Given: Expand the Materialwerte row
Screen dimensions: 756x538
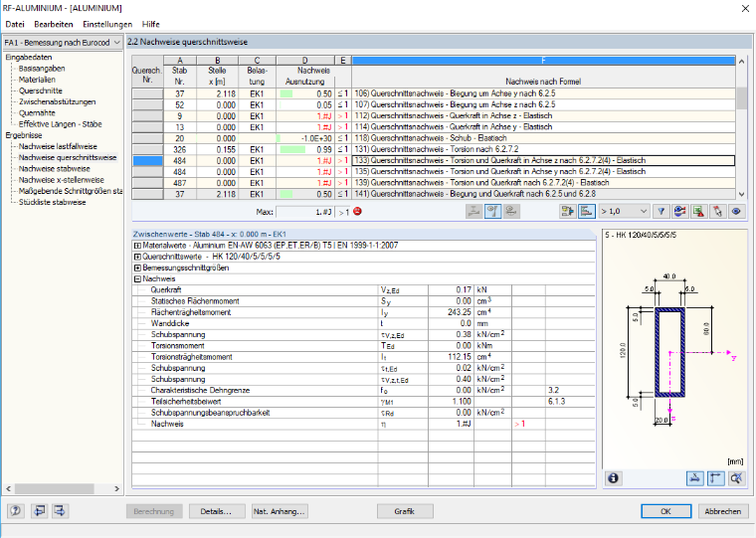Looking at the screenshot, I should pyautogui.click(x=137, y=246).
